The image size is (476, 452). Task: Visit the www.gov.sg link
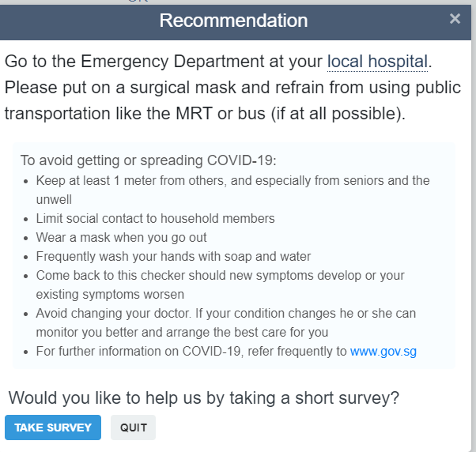383,352
